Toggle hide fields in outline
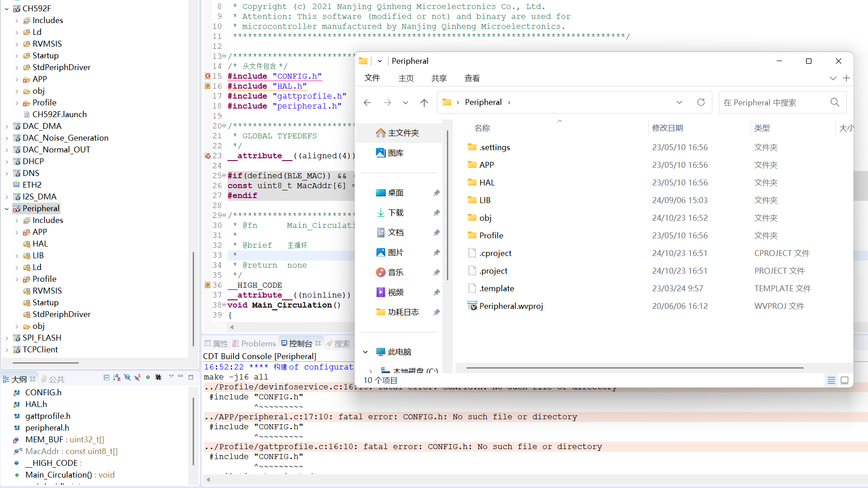The height and width of the screenshot is (488, 868). (127, 378)
